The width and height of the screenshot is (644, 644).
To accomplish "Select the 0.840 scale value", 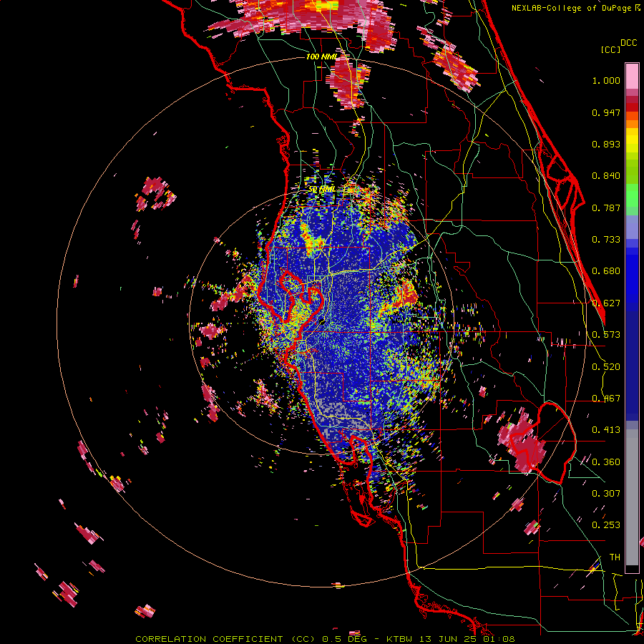I will 606,176.
